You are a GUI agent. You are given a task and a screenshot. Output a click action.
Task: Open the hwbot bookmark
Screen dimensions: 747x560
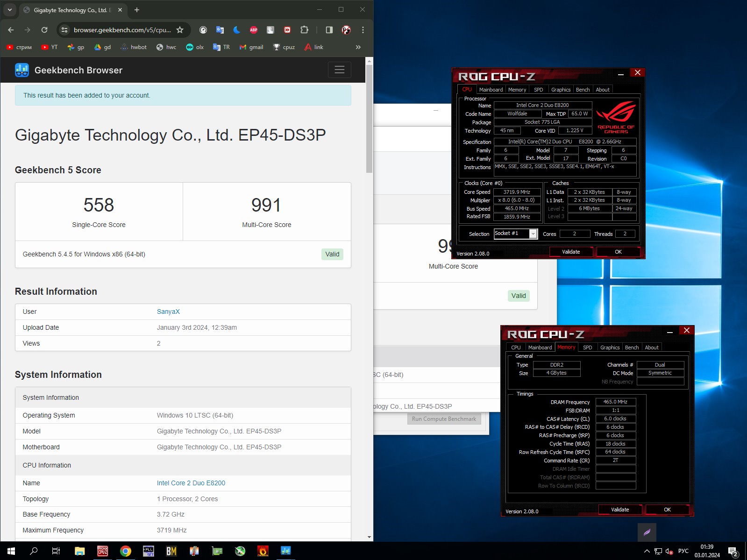(134, 47)
